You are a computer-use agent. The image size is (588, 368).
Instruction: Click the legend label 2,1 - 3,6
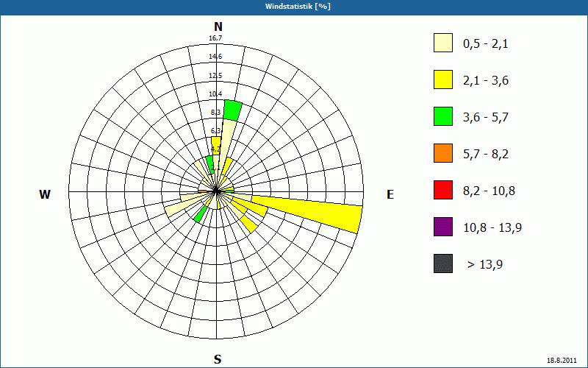[486, 81]
